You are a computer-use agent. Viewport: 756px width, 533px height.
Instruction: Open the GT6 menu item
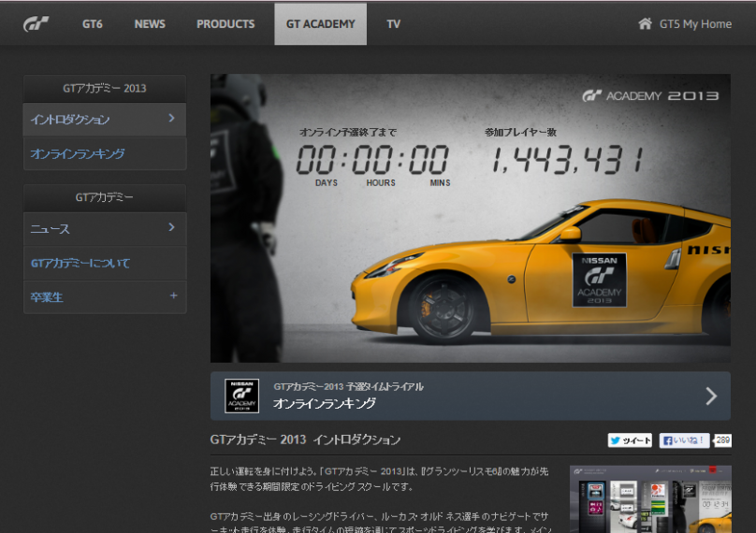(x=92, y=24)
